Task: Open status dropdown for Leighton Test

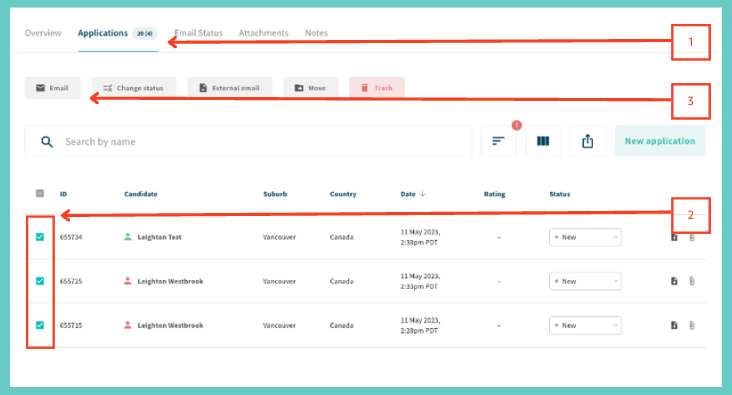Action: pyautogui.click(x=585, y=237)
